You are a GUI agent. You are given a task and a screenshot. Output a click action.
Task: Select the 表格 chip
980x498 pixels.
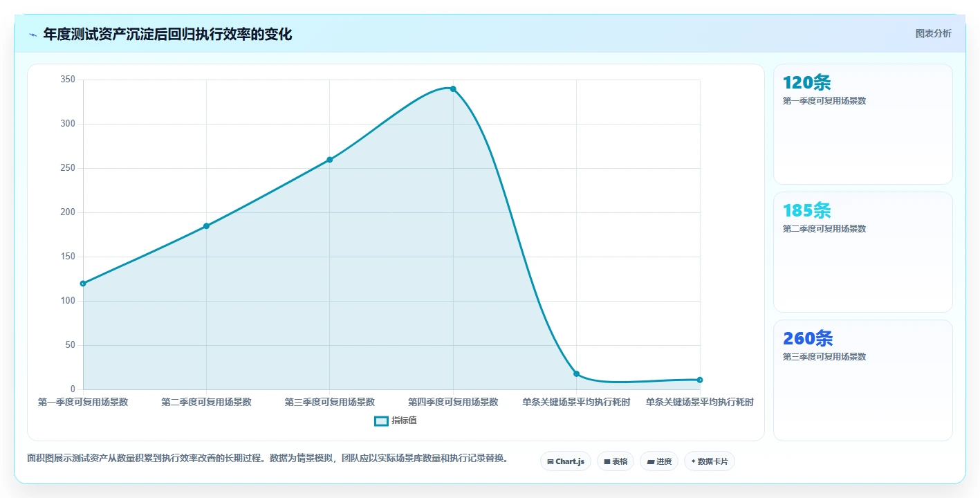pos(616,461)
